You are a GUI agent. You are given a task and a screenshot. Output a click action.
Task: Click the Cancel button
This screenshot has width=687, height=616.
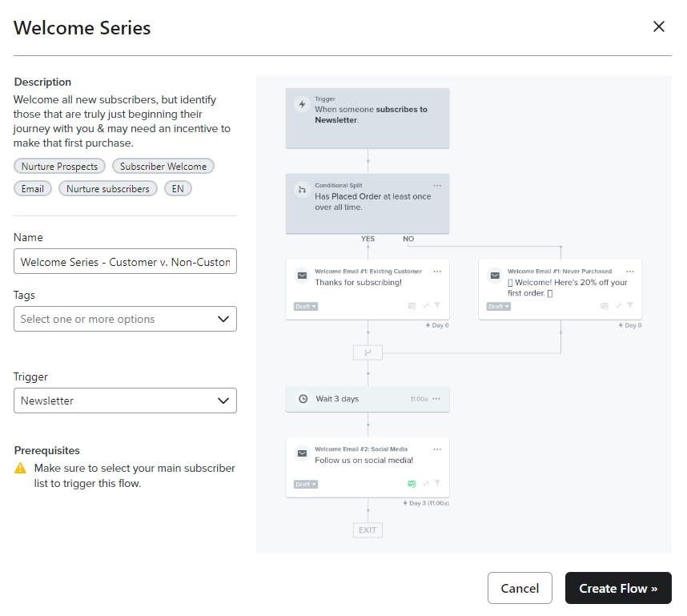coord(519,588)
